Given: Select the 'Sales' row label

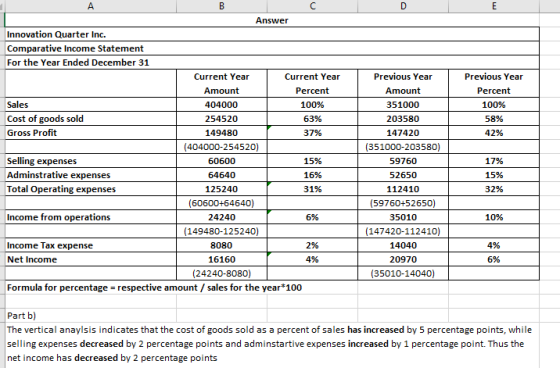Looking at the screenshot, I should [x=91, y=104].
